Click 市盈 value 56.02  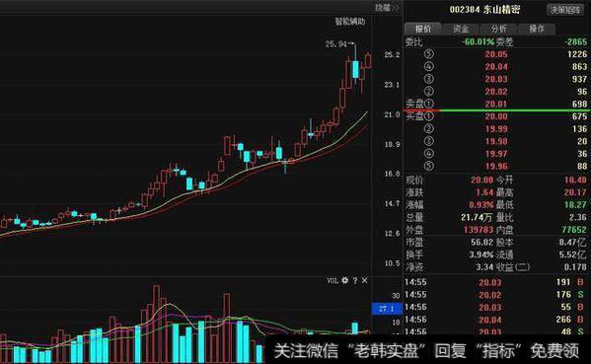(482, 242)
